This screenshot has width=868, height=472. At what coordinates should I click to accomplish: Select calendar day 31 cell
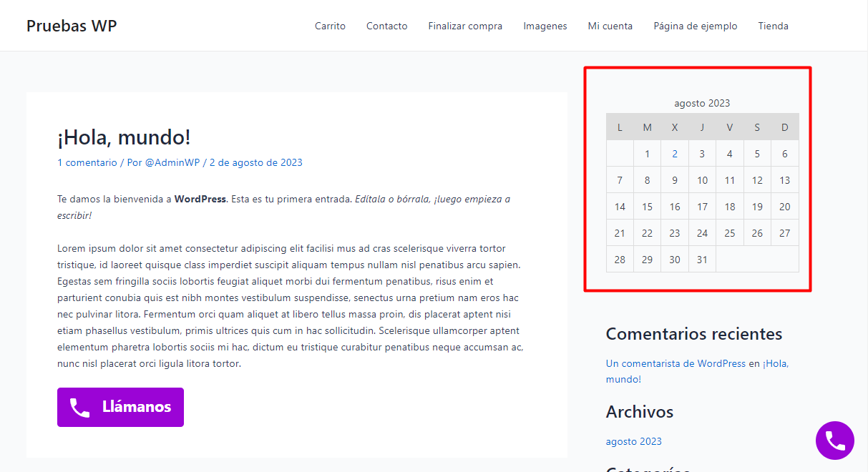coord(702,260)
